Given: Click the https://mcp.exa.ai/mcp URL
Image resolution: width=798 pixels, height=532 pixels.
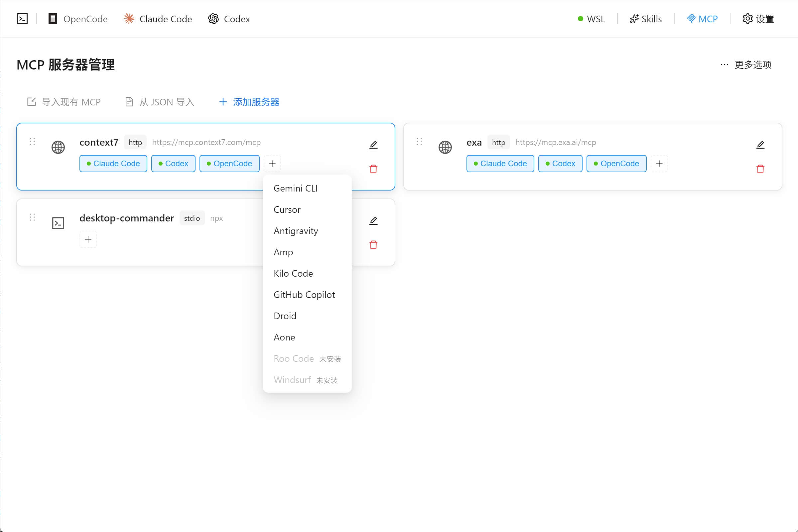Looking at the screenshot, I should coord(556,142).
